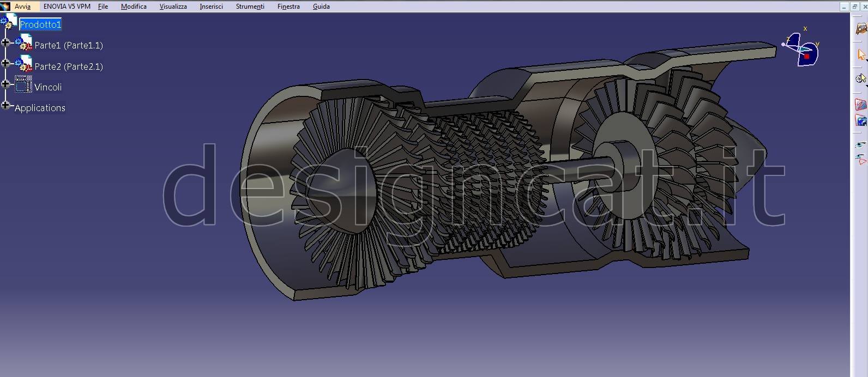Expand the Parte2 (Parte2.1) tree node

pos(5,63)
